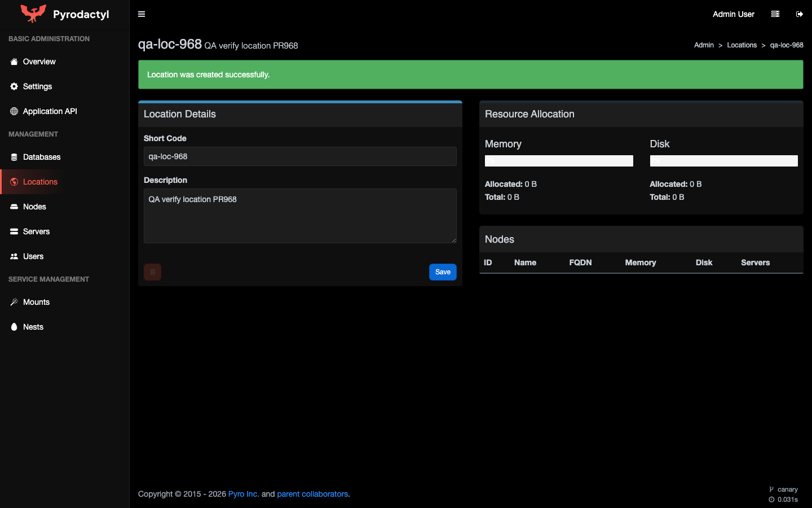Open the Overview menu item
The width and height of the screenshot is (812, 508).
[x=64, y=62]
